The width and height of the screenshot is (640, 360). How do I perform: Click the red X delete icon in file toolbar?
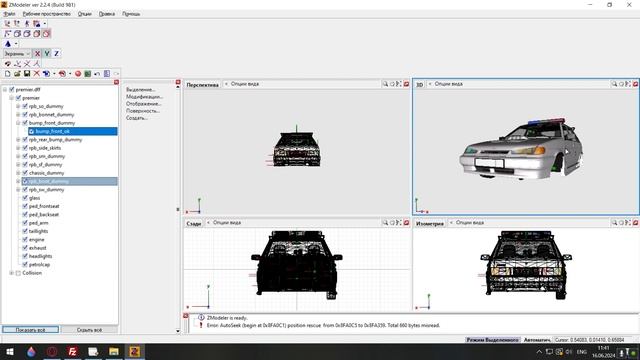tap(37, 73)
